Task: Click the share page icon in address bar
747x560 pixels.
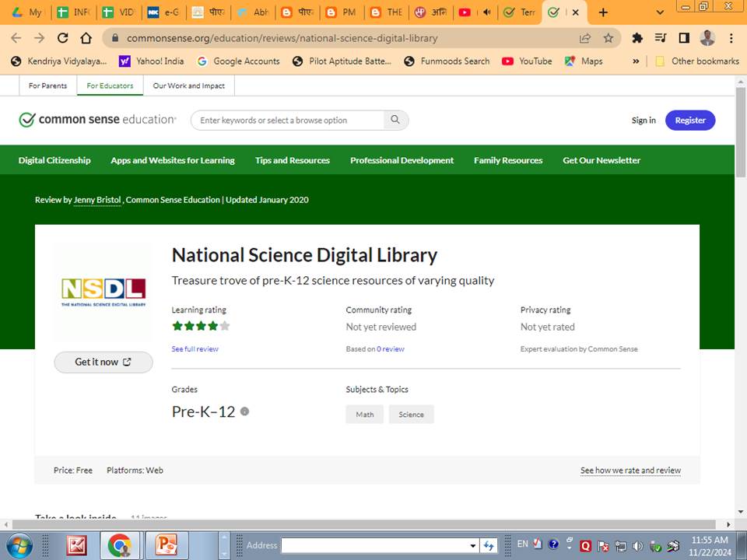Action: pos(585,37)
